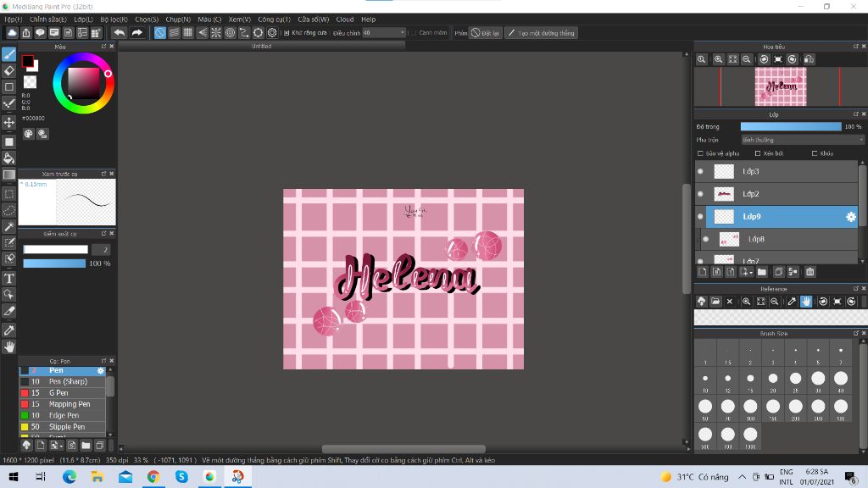Hide the Lớp3 layer
The image size is (868, 488).
click(700, 171)
